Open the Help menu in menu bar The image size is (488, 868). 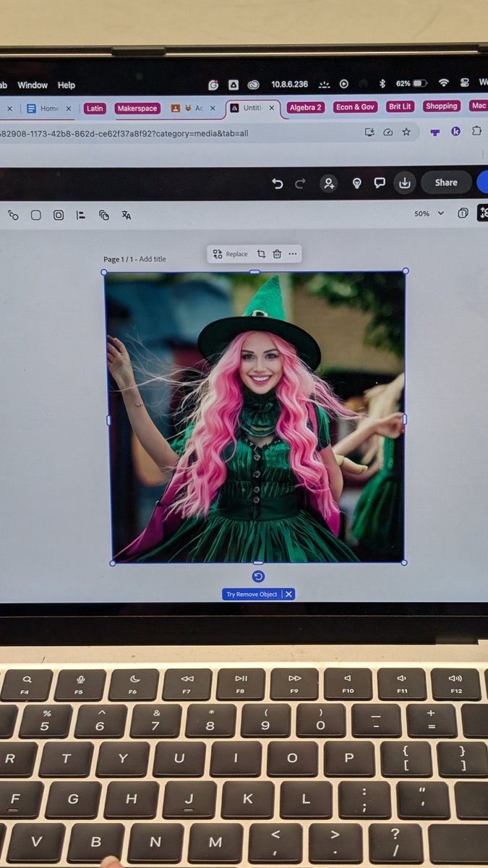click(x=67, y=85)
